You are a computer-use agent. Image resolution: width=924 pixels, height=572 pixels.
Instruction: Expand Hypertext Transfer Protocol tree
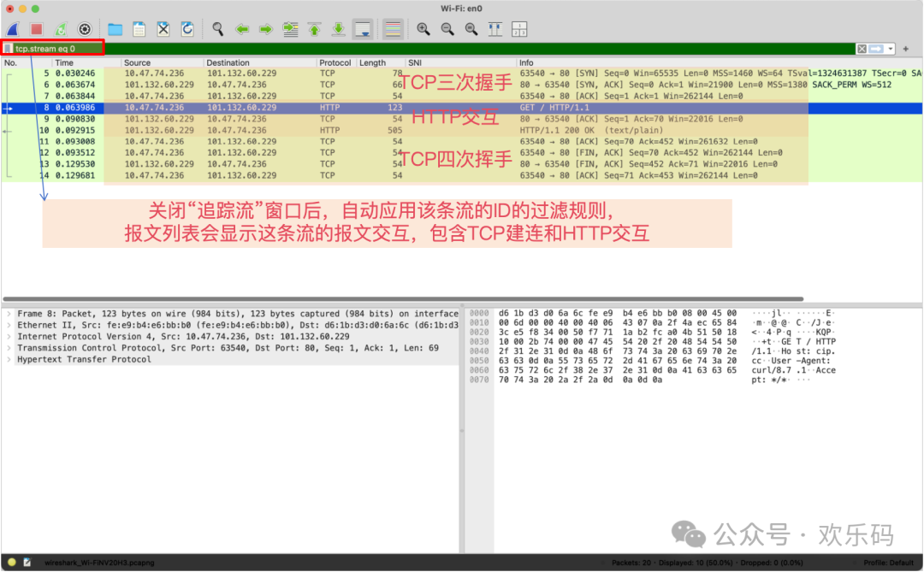[9, 359]
